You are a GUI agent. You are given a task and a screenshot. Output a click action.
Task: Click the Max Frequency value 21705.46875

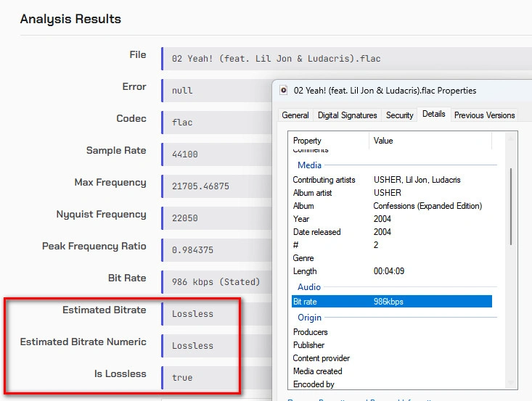pyautogui.click(x=200, y=186)
